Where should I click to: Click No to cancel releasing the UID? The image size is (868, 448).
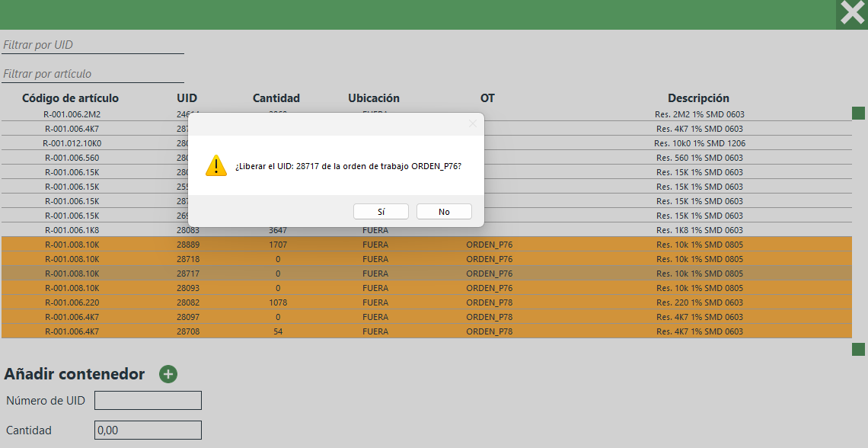pos(444,212)
